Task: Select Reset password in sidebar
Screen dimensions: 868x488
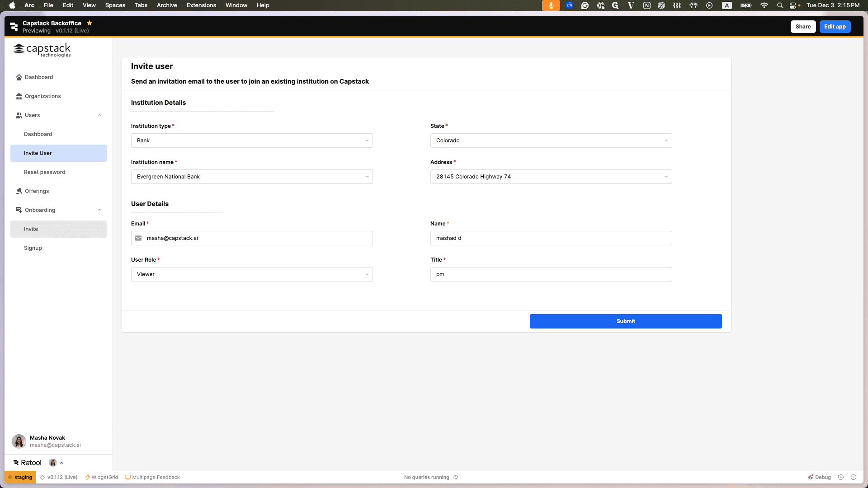Action: (58, 172)
